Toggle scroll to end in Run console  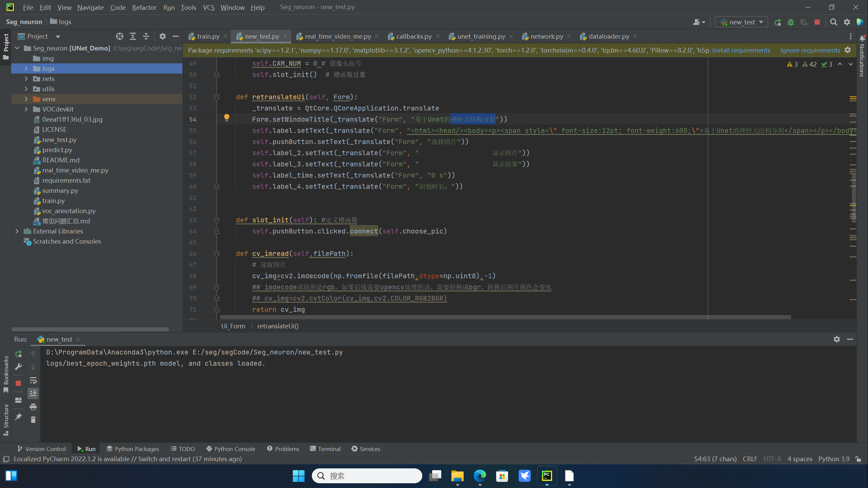pyautogui.click(x=33, y=393)
